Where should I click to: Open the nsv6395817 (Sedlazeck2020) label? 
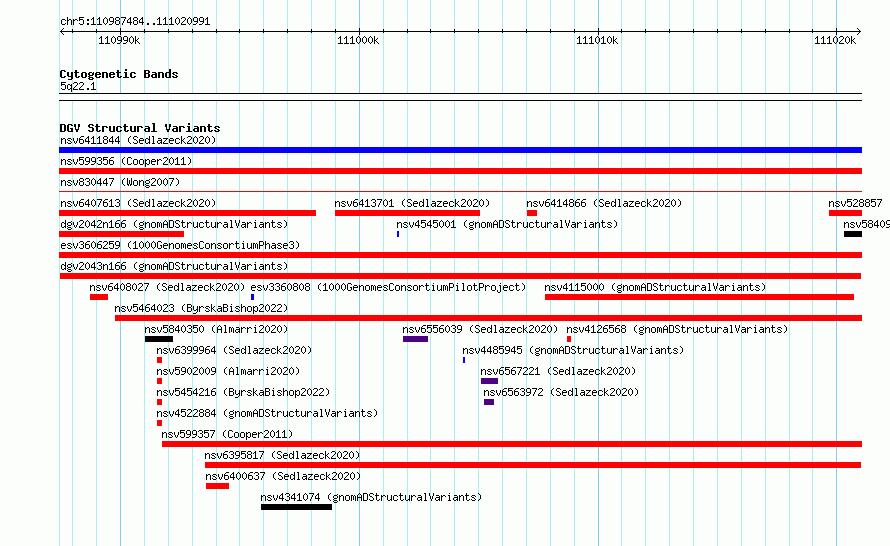(282, 455)
